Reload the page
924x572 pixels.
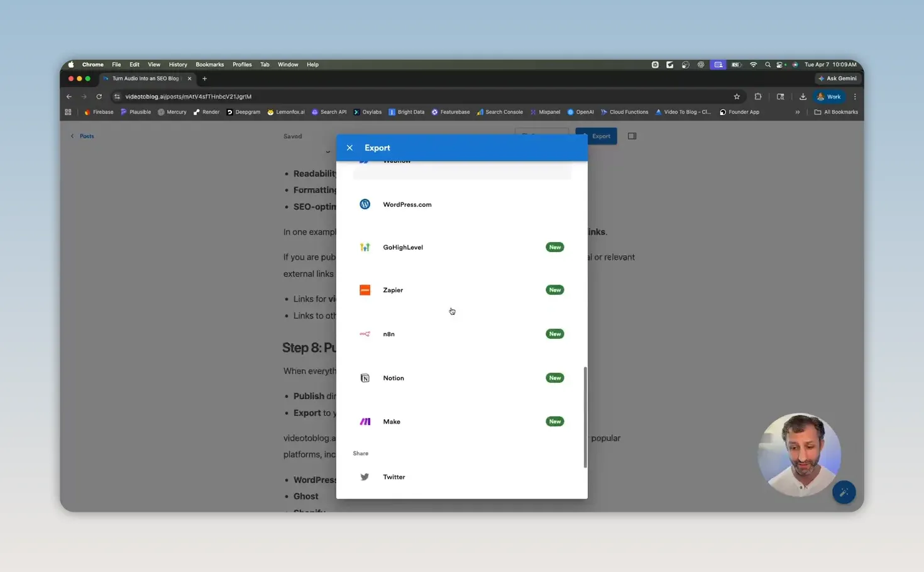pyautogui.click(x=99, y=97)
